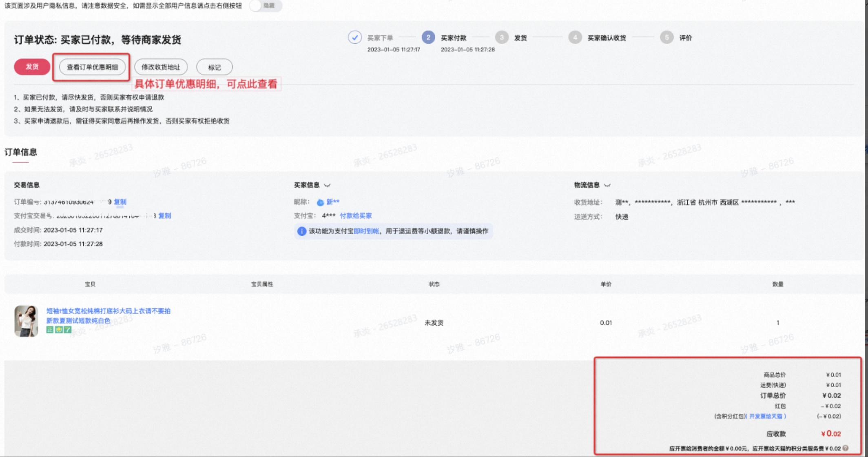Viewport: 868px width, 457px height.
Task: Open the product title link 短袖t恤女宽松纯棉
Action: coord(108,315)
